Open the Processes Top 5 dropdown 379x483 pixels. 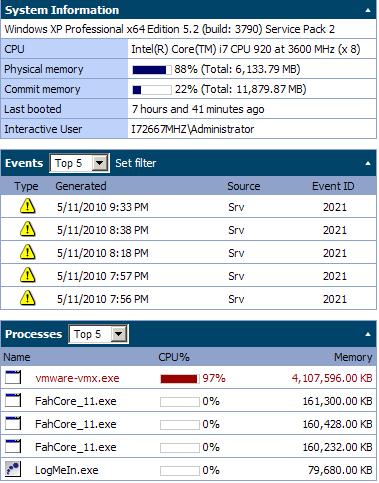(x=118, y=334)
